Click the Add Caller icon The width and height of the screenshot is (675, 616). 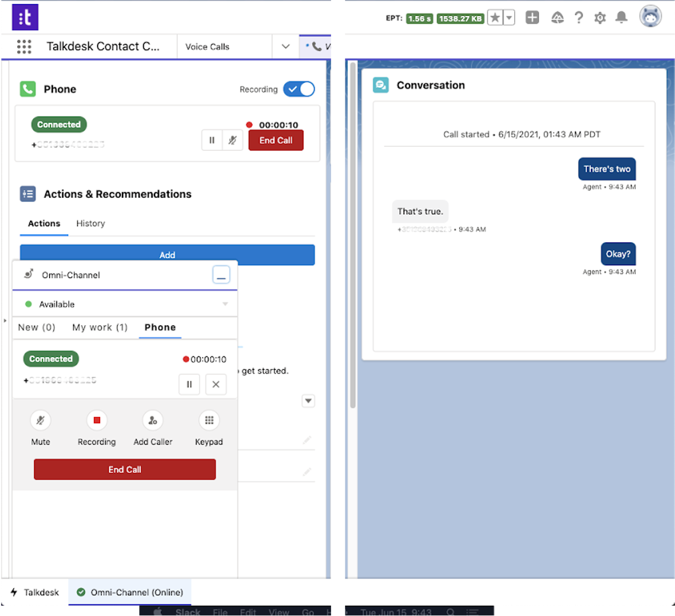(x=153, y=420)
